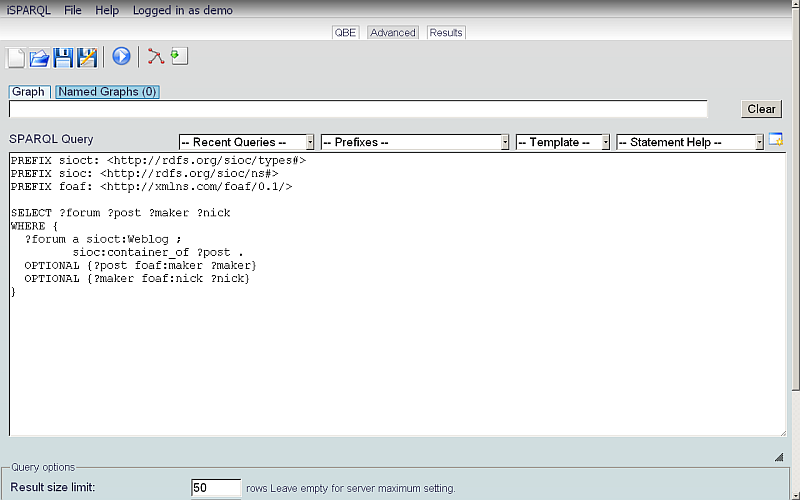Click the query textarea resize grip corner
Viewport: 800px width, 500px height.
[x=783, y=433]
